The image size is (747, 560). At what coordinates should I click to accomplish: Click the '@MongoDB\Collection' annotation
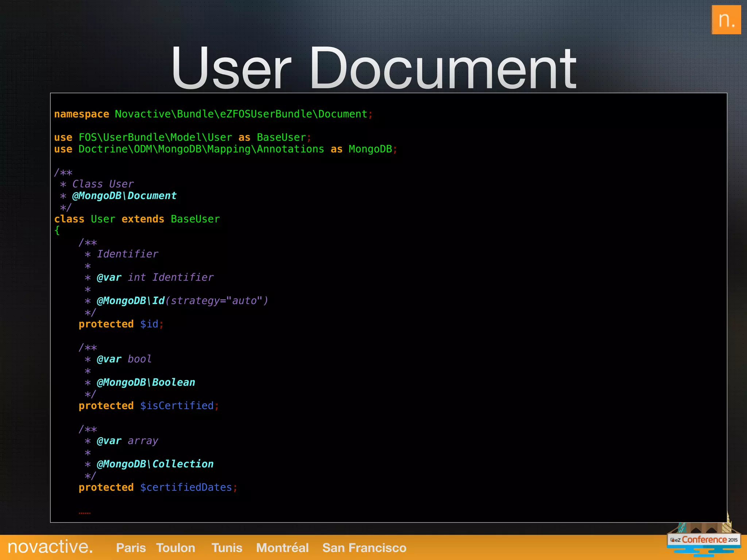tap(155, 464)
